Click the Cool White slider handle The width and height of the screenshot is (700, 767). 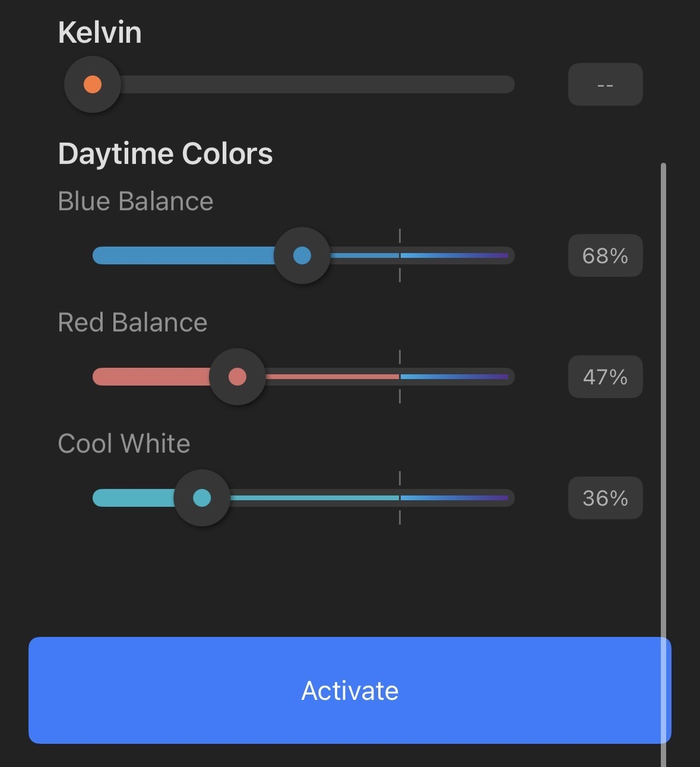click(x=202, y=498)
